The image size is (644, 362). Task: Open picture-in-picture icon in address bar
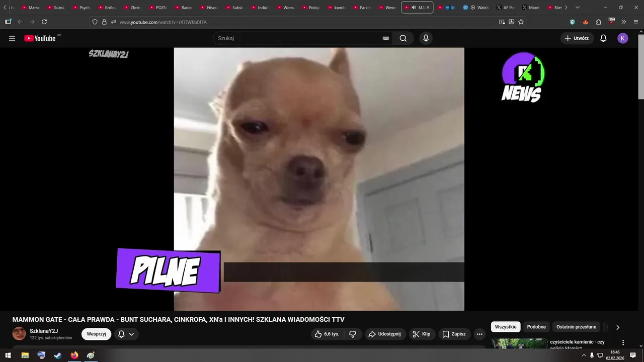[502, 22]
